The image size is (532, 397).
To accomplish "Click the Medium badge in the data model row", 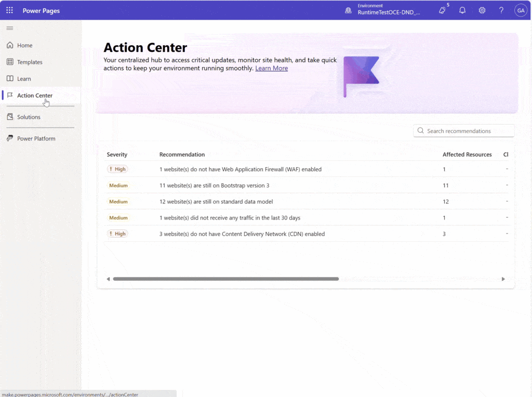I will click(118, 201).
